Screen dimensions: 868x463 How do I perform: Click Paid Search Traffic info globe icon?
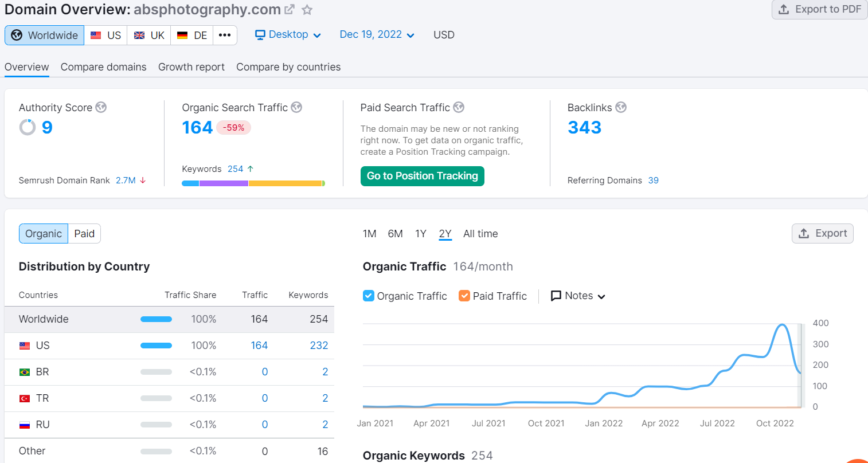tap(459, 107)
